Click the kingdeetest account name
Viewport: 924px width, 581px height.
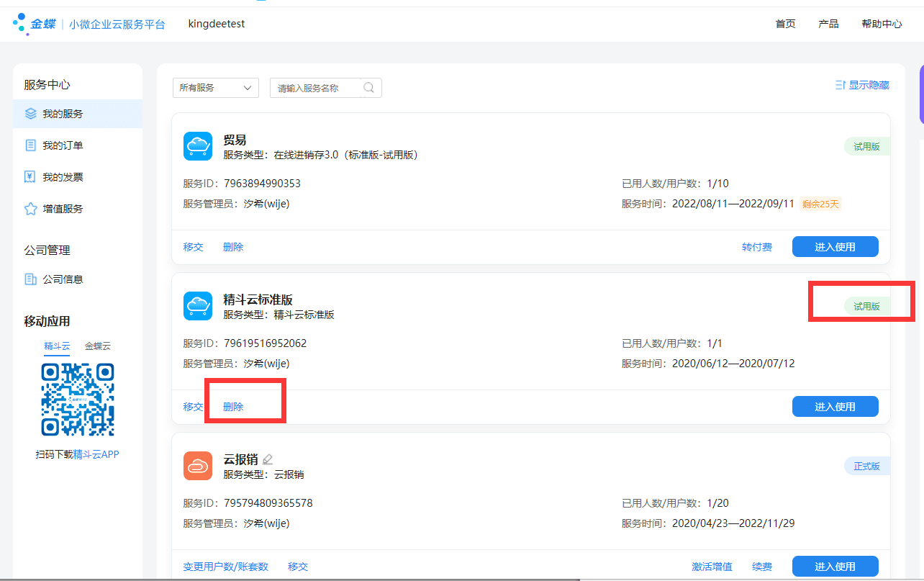[217, 24]
